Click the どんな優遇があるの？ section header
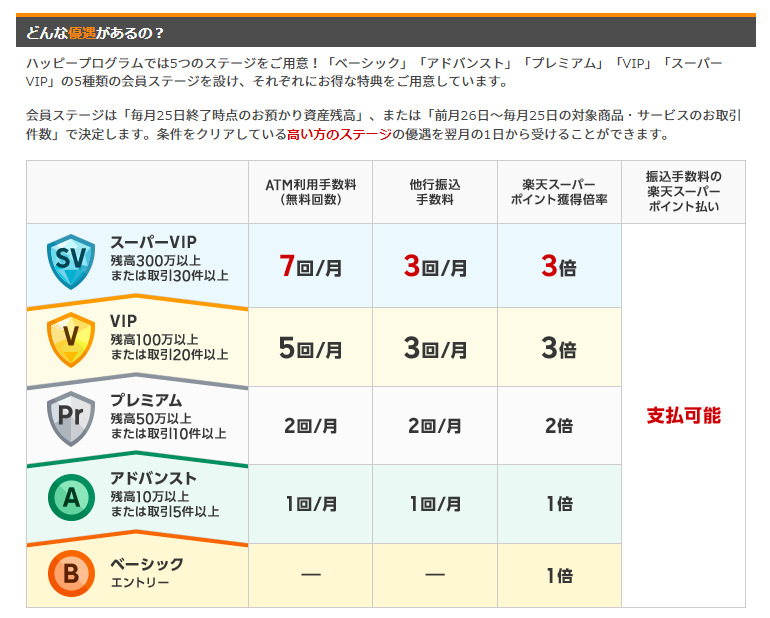The image size is (770, 618). pyautogui.click(x=90, y=33)
